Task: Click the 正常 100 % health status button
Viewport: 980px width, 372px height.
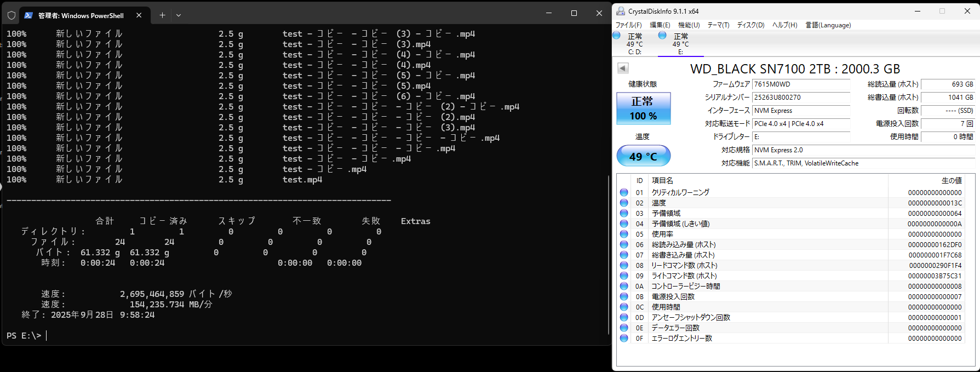Action: [643, 108]
